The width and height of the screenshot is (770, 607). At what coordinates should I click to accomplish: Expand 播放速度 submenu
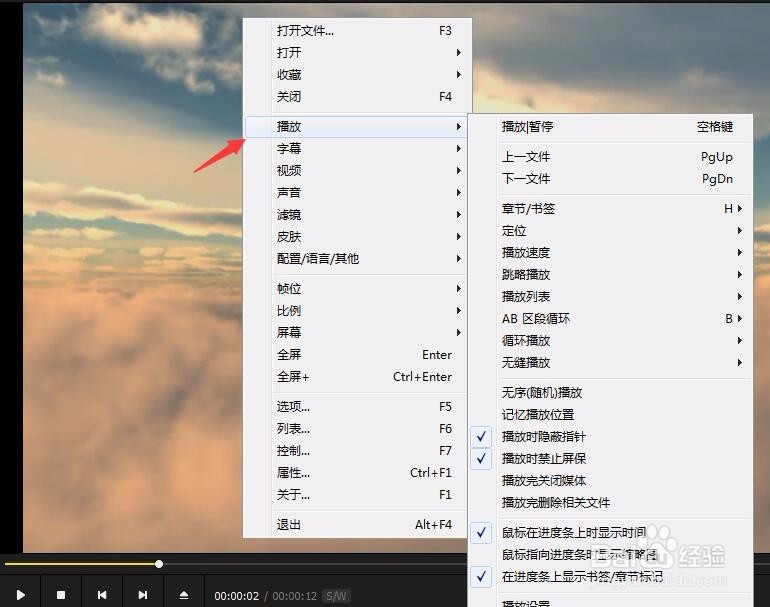point(610,252)
